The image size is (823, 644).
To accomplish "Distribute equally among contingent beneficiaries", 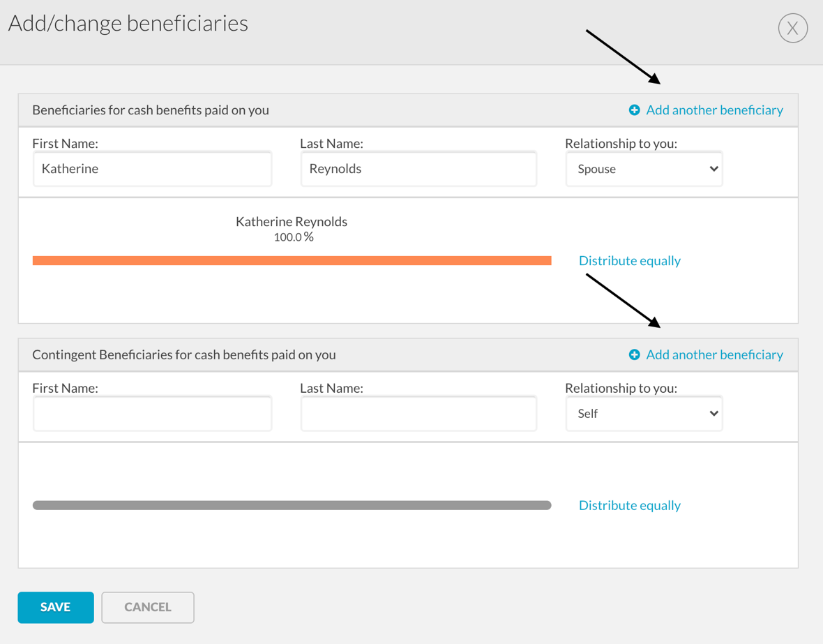I will click(629, 506).
